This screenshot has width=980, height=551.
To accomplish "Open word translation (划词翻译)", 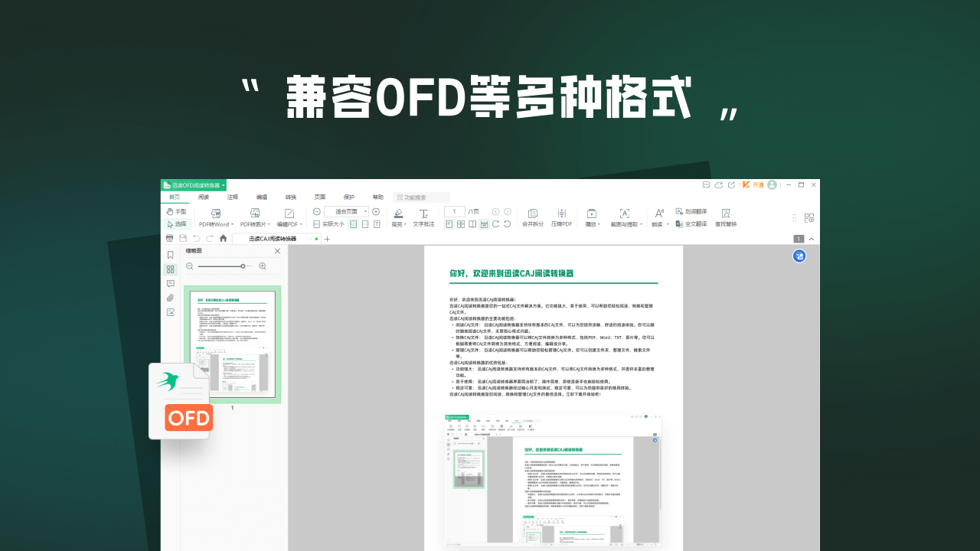I will [691, 211].
